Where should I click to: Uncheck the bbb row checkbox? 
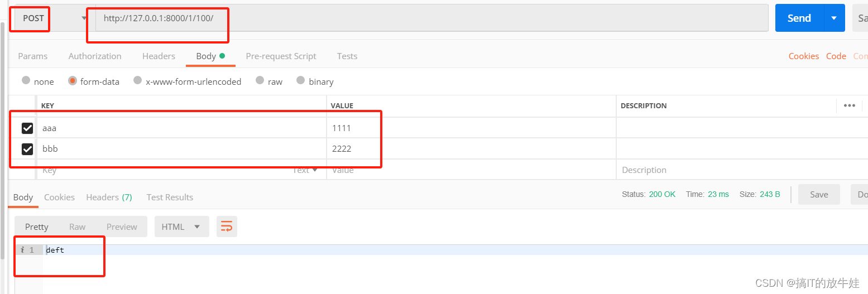27,149
